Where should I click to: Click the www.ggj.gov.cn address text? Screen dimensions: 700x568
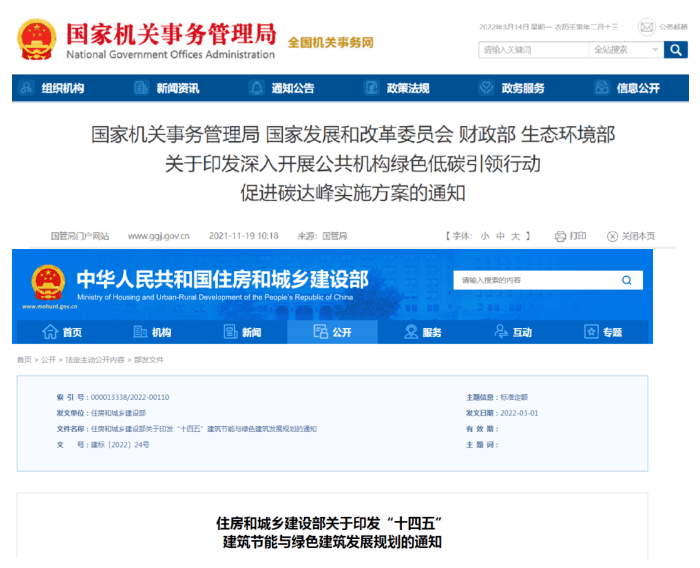(158, 236)
